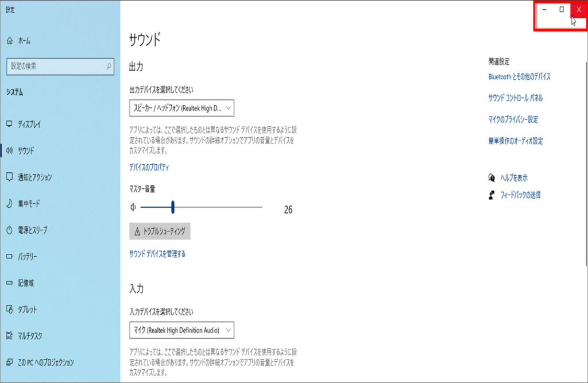Image resolution: width=588 pixels, height=383 pixels.
Task: Open the 電源とスリープ power icon
Action: [9, 230]
